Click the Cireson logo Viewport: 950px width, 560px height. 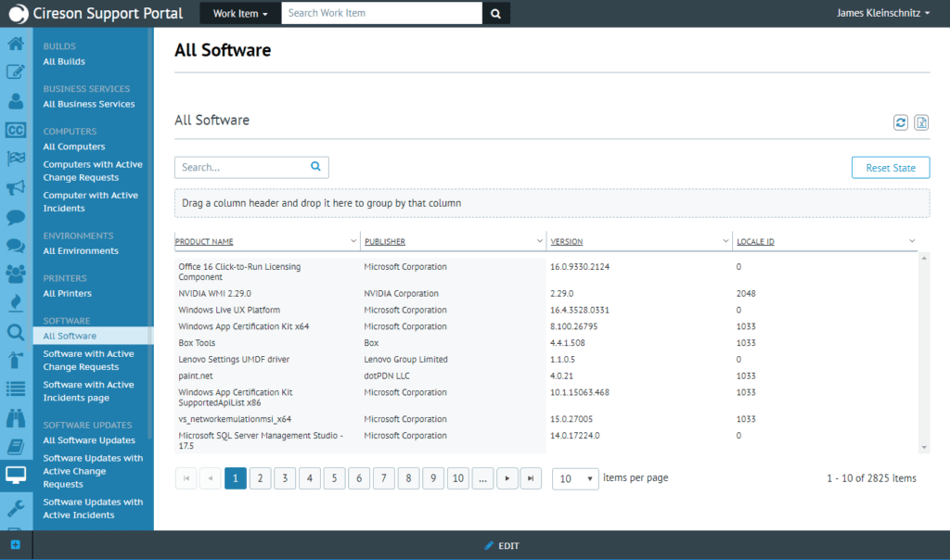[x=19, y=13]
